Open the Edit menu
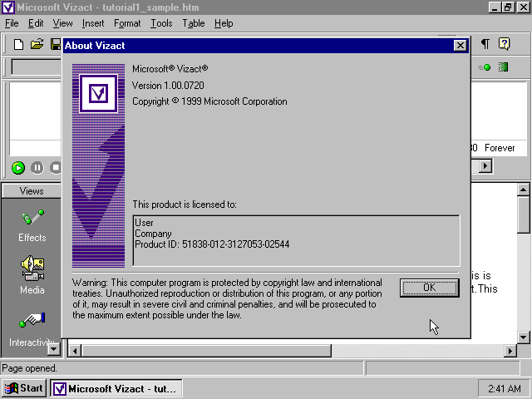 (x=36, y=23)
